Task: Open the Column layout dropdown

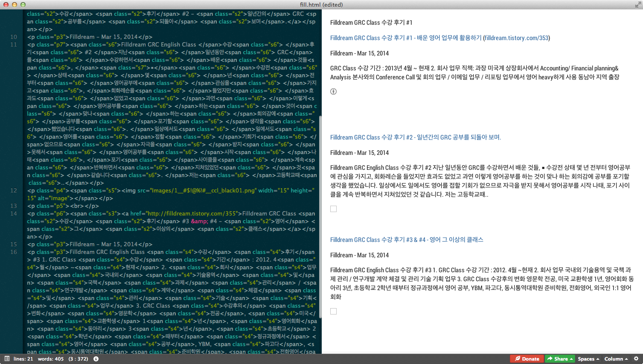Action: tap(616, 359)
